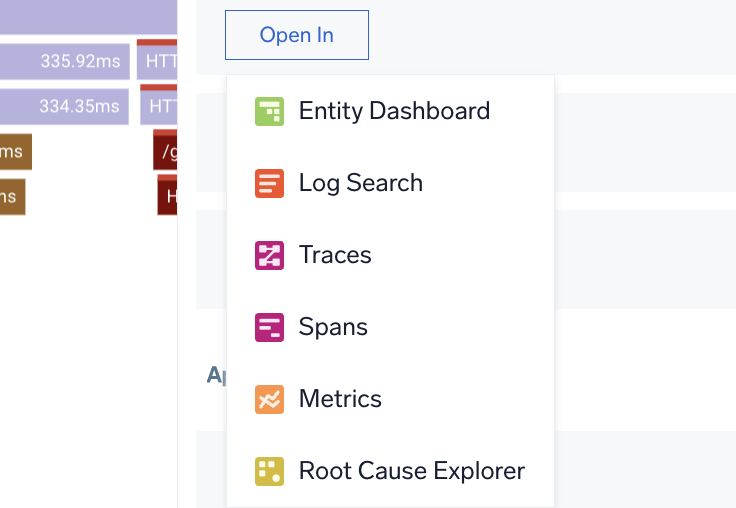Viewport: 736px width, 508px height.
Task: Click the yellow Root Cause Explorer icon
Action: click(x=269, y=471)
